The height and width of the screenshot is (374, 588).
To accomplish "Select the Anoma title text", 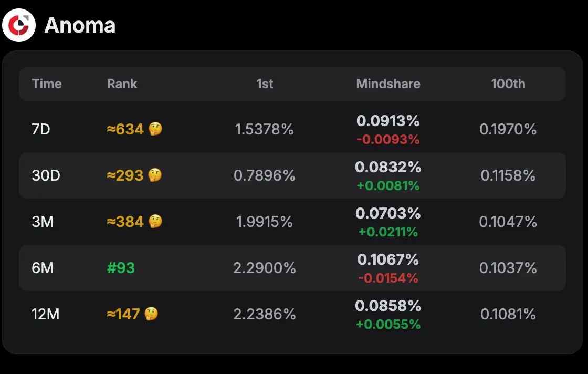I will pyautogui.click(x=80, y=25).
